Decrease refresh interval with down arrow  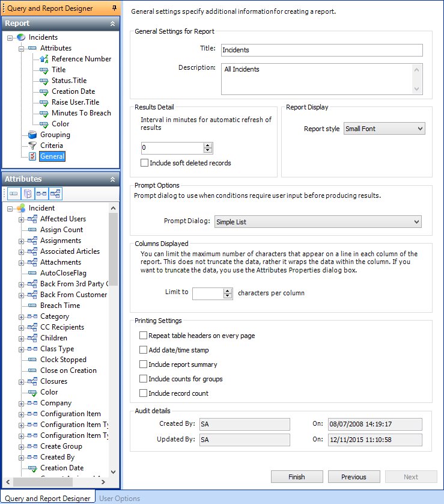[208, 150]
